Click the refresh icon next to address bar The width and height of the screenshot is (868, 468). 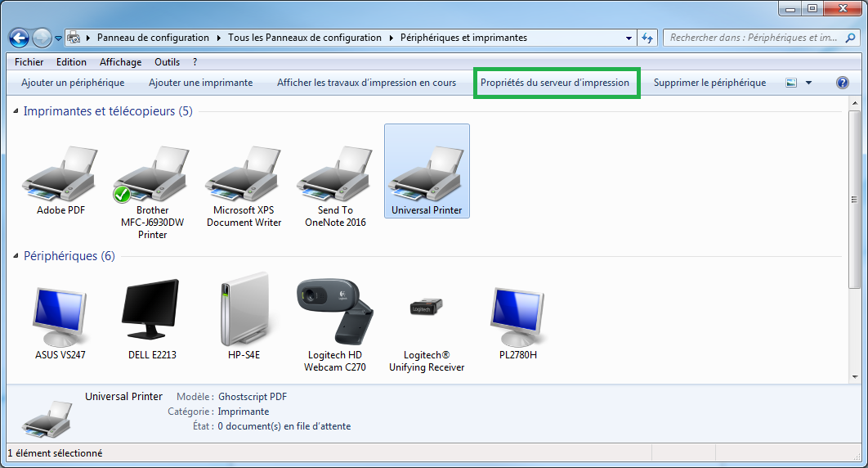647,38
